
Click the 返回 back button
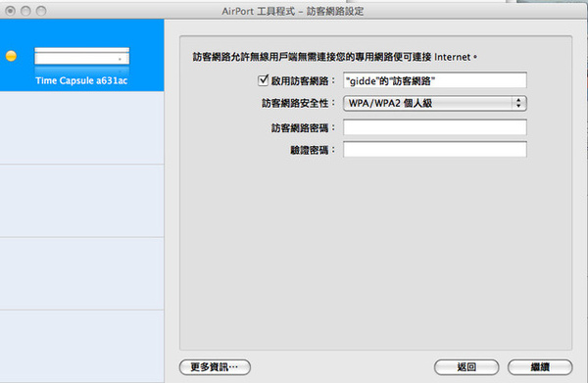[466, 367]
